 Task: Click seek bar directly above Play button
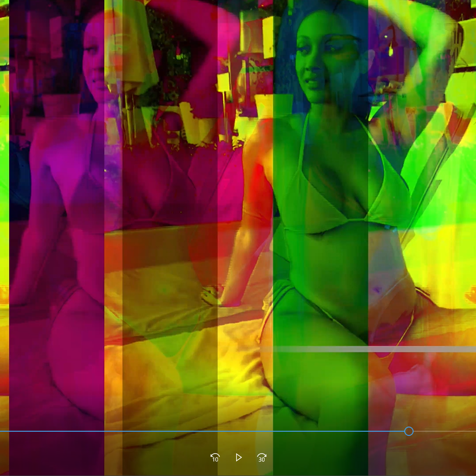point(238,431)
